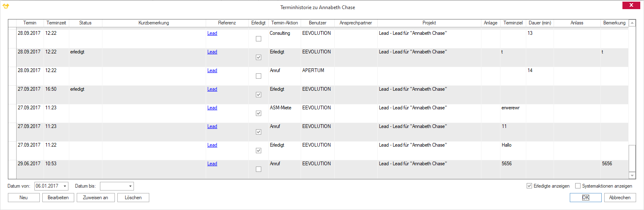
Task: Sort by Benutzer column header
Action: [x=318, y=23]
